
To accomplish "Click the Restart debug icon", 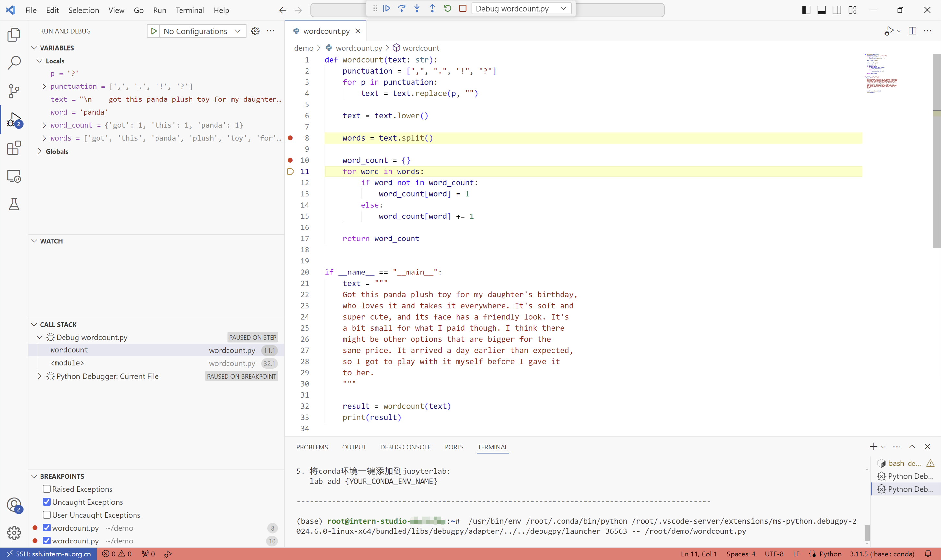I will [447, 8].
